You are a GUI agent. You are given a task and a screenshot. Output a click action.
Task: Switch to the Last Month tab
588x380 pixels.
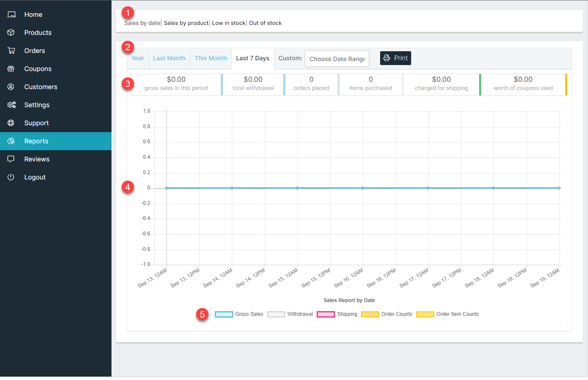(169, 58)
